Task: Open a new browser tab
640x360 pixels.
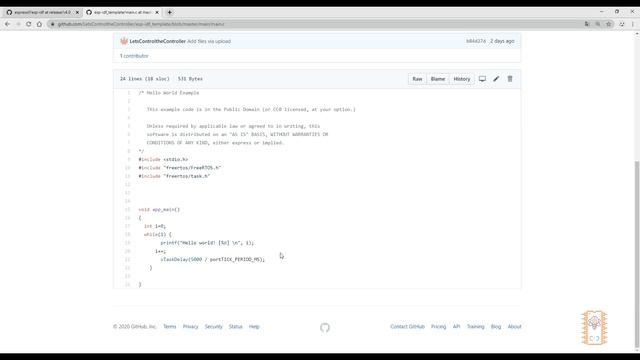Action: point(170,12)
